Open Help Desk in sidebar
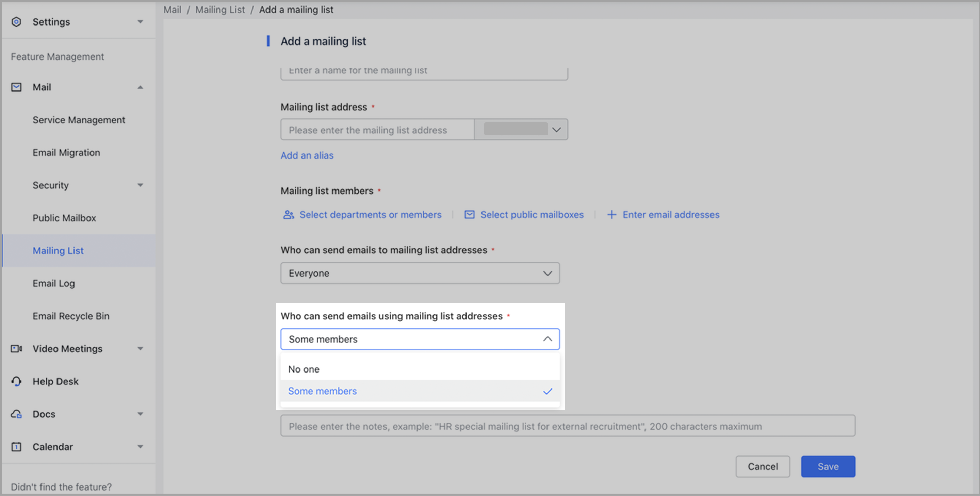 click(x=55, y=381)
